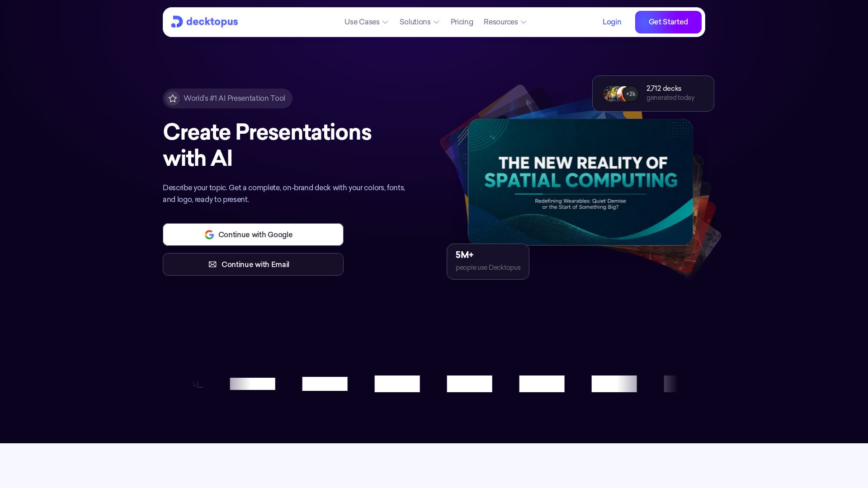
Task: Expand the Resources chevron
Action: 524,22
